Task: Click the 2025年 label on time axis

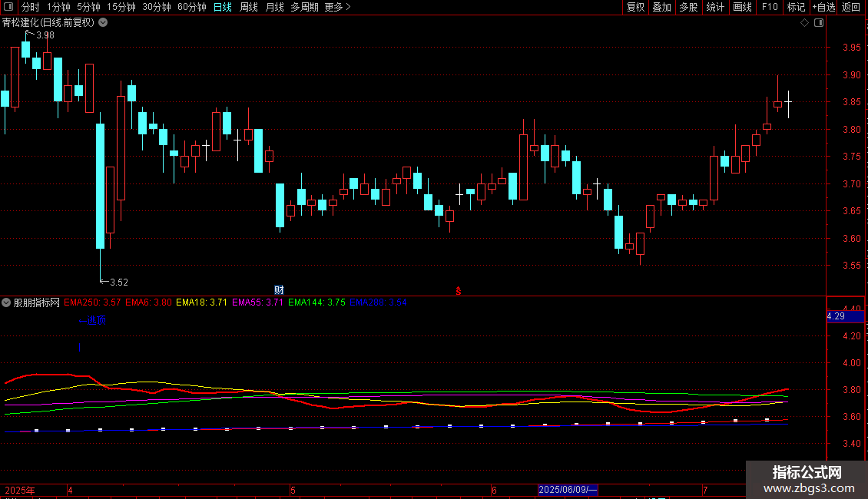Action: (x=20, y=490)
